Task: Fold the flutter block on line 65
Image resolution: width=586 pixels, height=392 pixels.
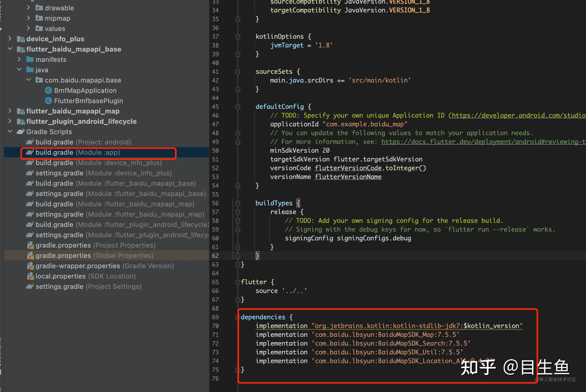Action: pos(238,282)
